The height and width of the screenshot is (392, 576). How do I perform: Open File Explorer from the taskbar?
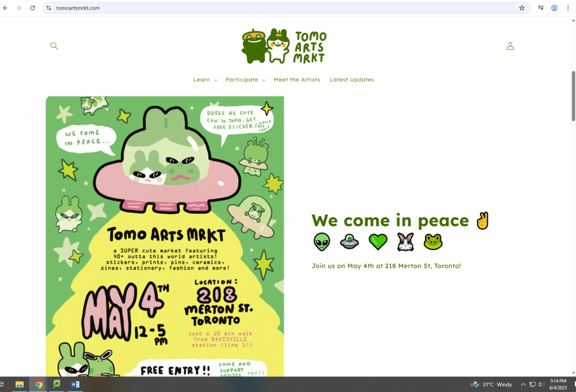tap(20, 385)
